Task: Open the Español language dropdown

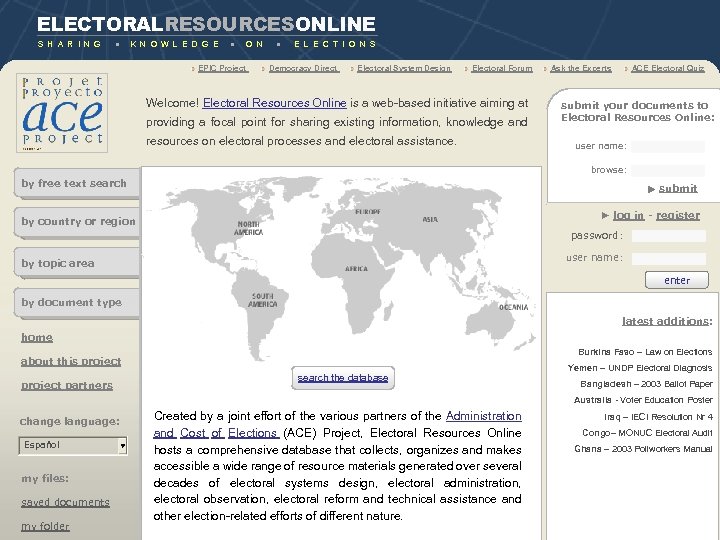Action: pyautogui.click(x=73, y=445)
